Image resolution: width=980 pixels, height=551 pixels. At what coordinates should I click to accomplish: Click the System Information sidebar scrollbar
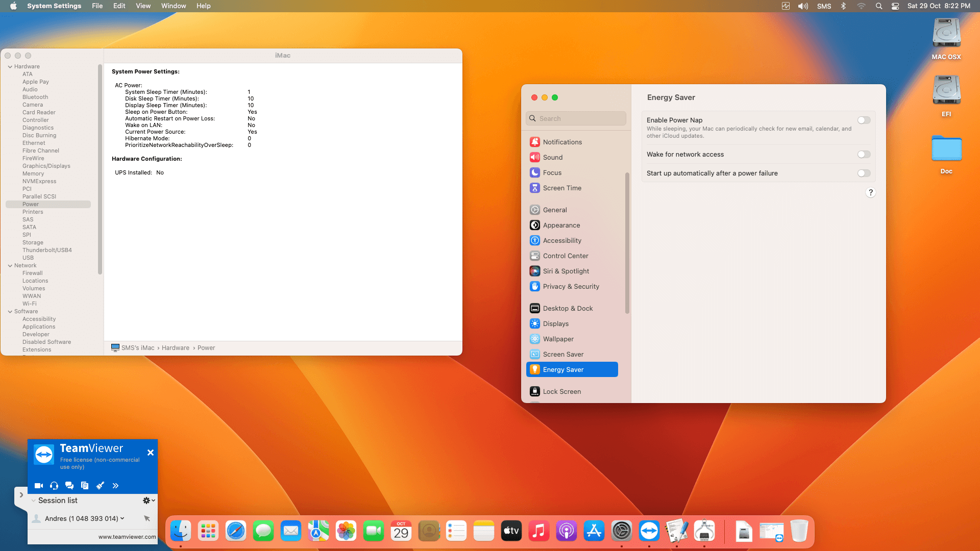pos(100,169)
